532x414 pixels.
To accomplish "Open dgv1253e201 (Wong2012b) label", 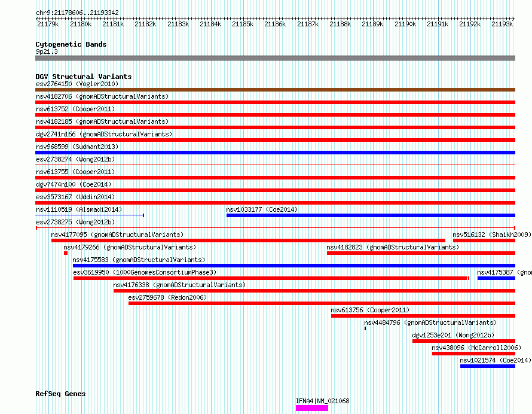I will point(453,335).
